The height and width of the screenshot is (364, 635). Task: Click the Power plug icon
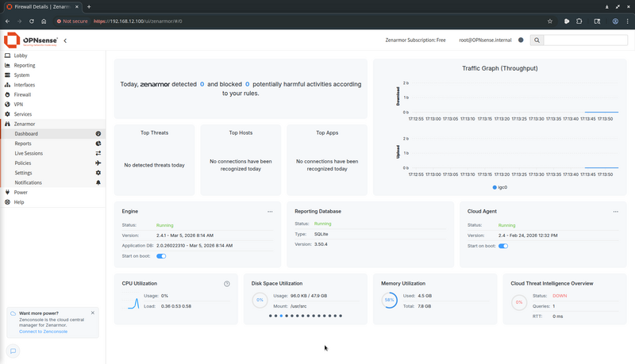[x=7, y=192]
